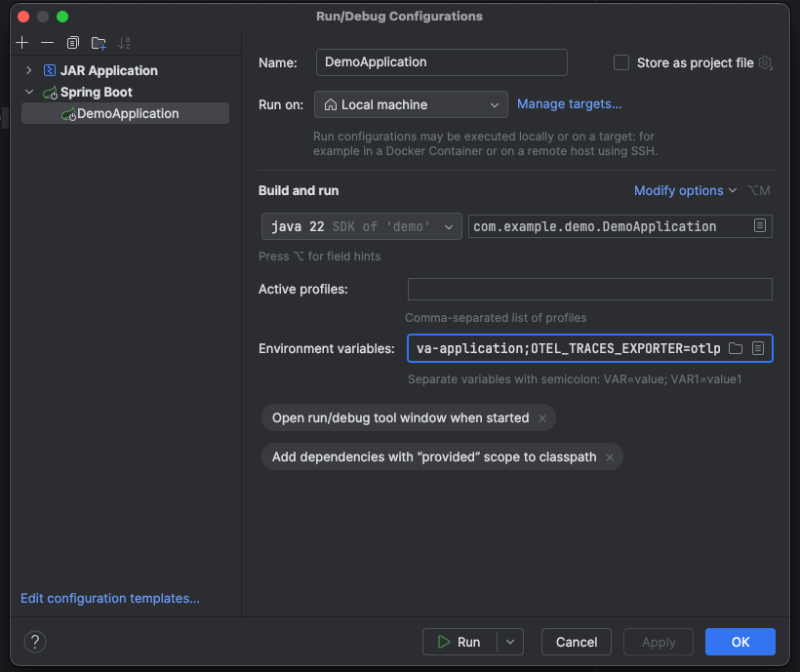Click Edit configuration templates
This screenshot has width=800, height=672.
pos(110,598)
